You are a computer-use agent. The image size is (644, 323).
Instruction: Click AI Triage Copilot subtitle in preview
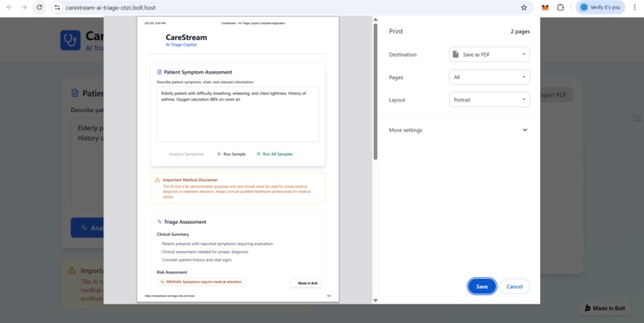point(181,45)
